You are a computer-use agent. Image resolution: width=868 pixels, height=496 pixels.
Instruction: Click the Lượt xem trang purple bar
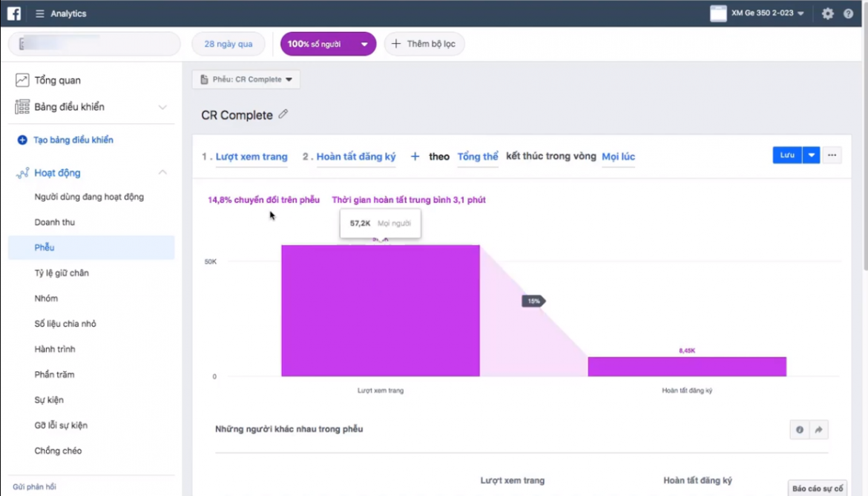(380, 310)
